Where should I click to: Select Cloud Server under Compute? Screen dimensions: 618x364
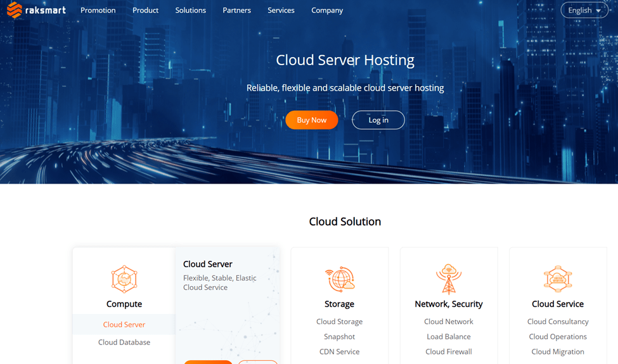(124, 324)
